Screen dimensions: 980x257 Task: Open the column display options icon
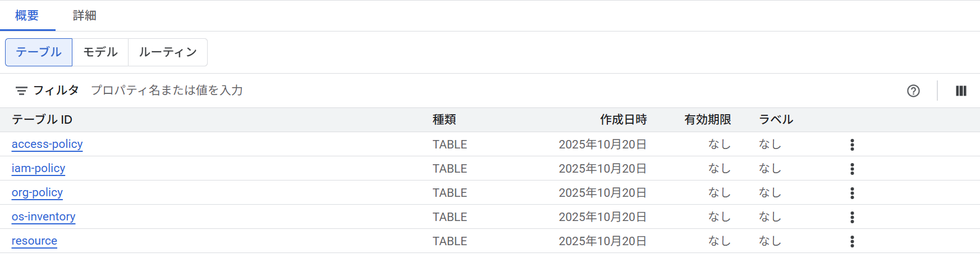coord(961,91)
